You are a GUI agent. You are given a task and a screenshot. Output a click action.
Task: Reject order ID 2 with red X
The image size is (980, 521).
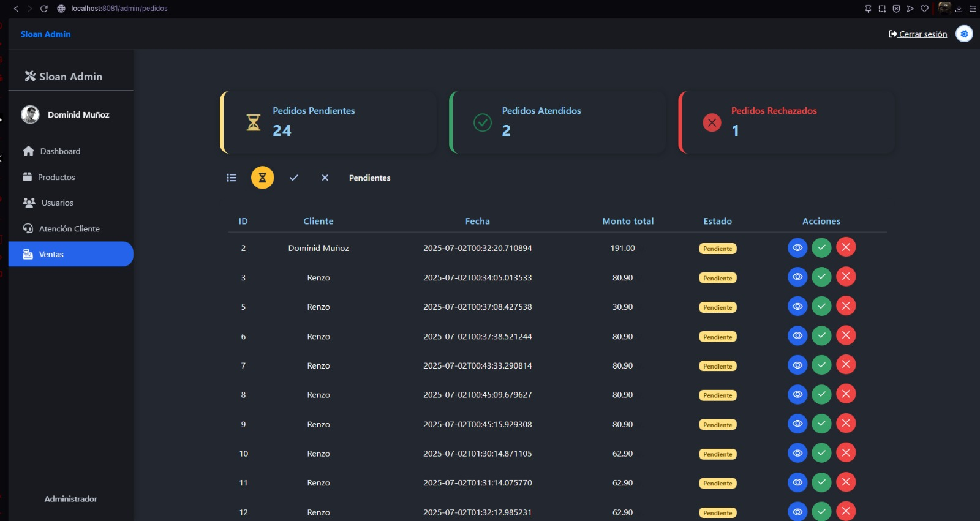click(846, 247)
